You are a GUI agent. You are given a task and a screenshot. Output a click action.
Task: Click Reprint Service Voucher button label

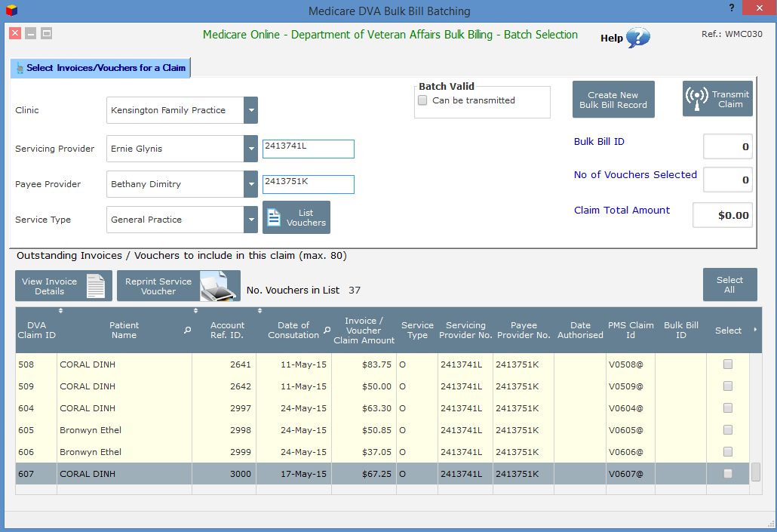coord(158,286)
